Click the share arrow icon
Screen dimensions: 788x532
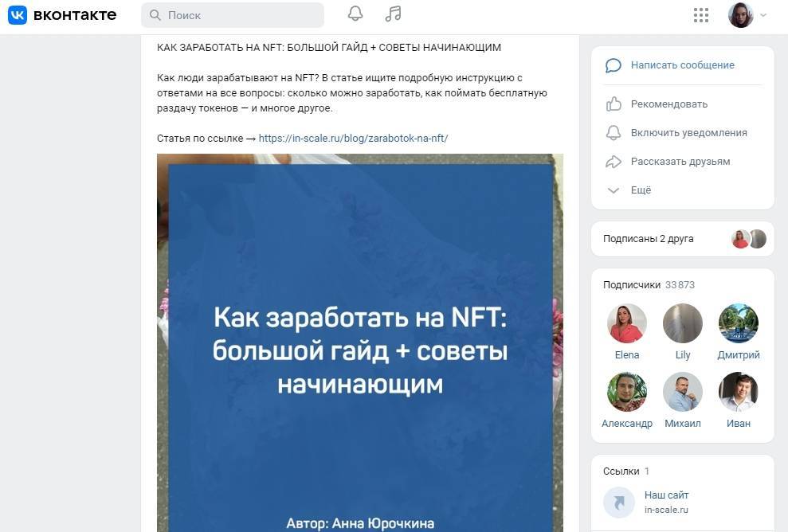614,162
